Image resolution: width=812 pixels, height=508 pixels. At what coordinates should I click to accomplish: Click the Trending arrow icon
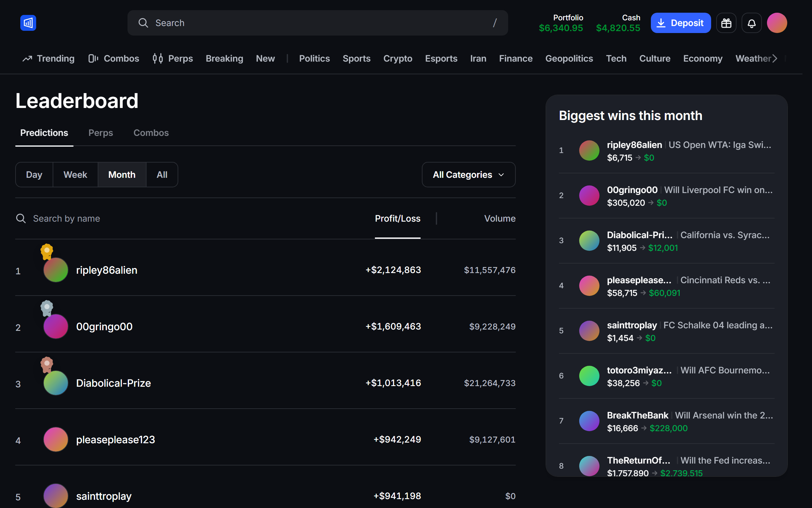[x=27, y=58]
